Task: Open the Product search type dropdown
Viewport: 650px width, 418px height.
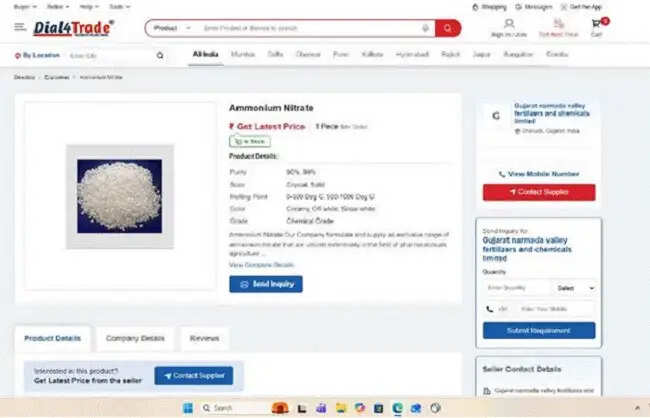Action: (172, 28)
